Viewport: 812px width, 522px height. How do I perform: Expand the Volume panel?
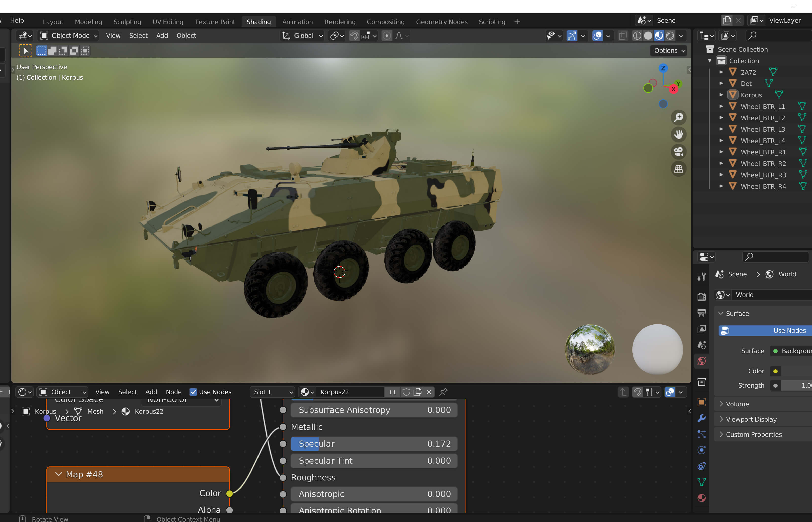[721, 404]
